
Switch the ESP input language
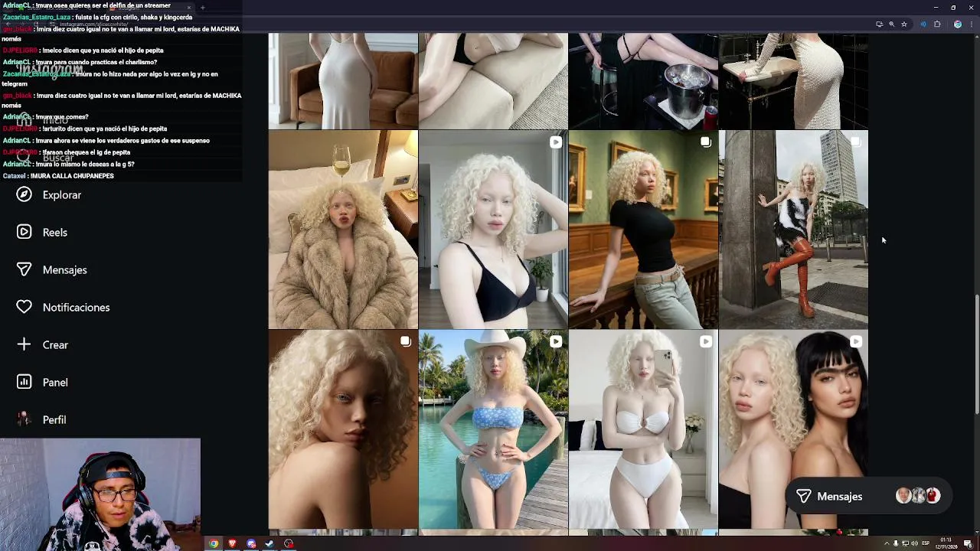(926, 544)
